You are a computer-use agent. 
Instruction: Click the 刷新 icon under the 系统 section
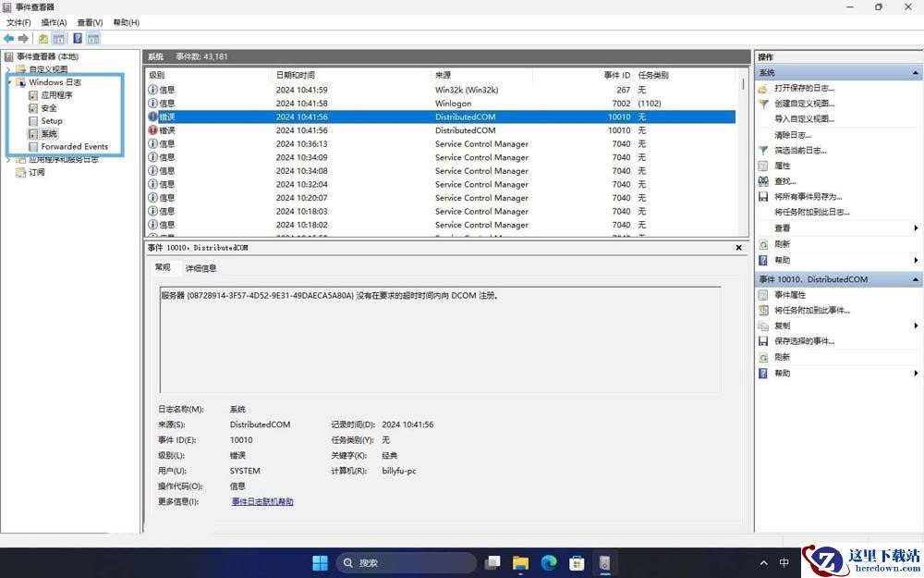(763, 244)
